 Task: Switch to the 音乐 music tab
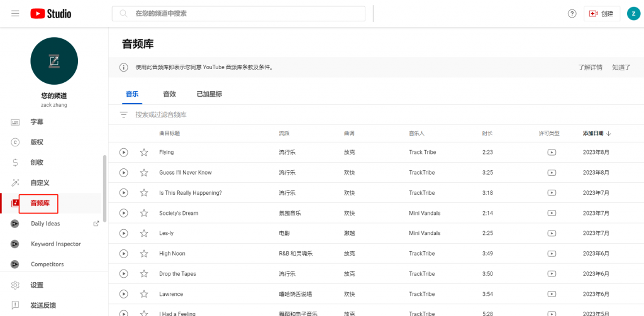pyautogui.click(x=132, y=94)
